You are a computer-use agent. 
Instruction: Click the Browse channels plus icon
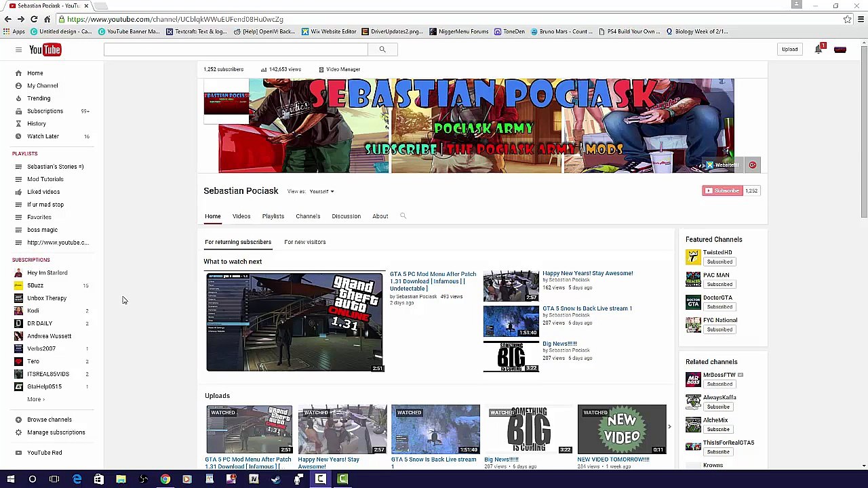[18, 420]
